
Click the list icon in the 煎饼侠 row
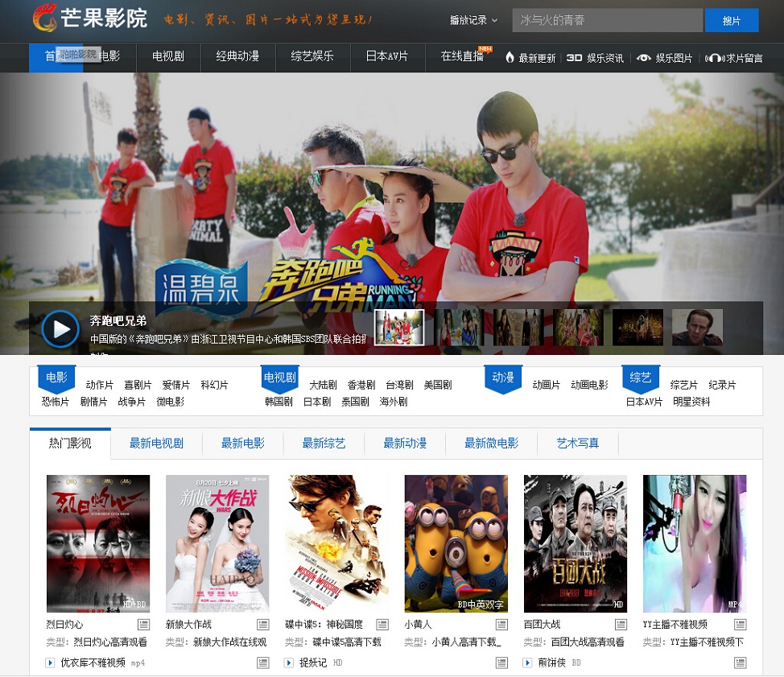[x=740, y=663]
